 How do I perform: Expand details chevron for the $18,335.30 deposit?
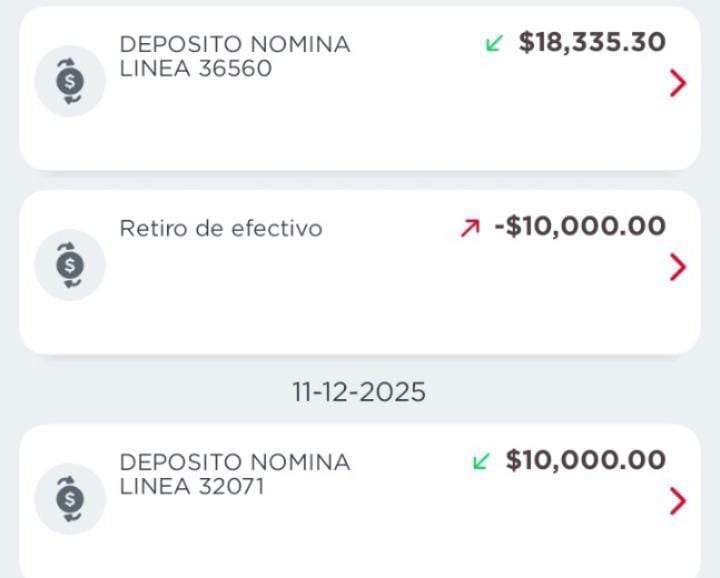click(x=678, y=84)
